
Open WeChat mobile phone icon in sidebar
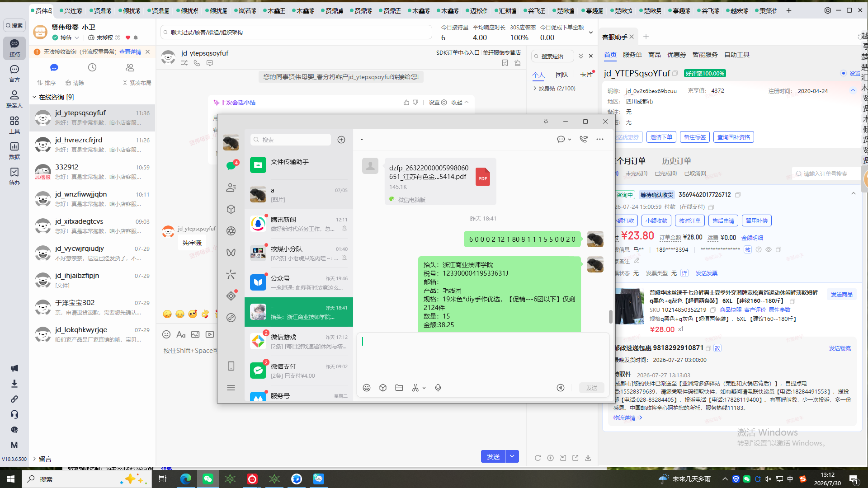(x=231, y=366)
